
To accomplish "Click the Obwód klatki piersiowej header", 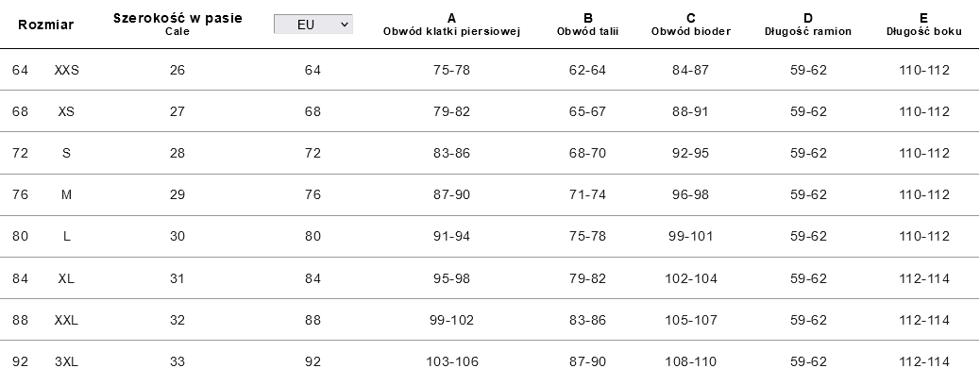I will 451,25.
